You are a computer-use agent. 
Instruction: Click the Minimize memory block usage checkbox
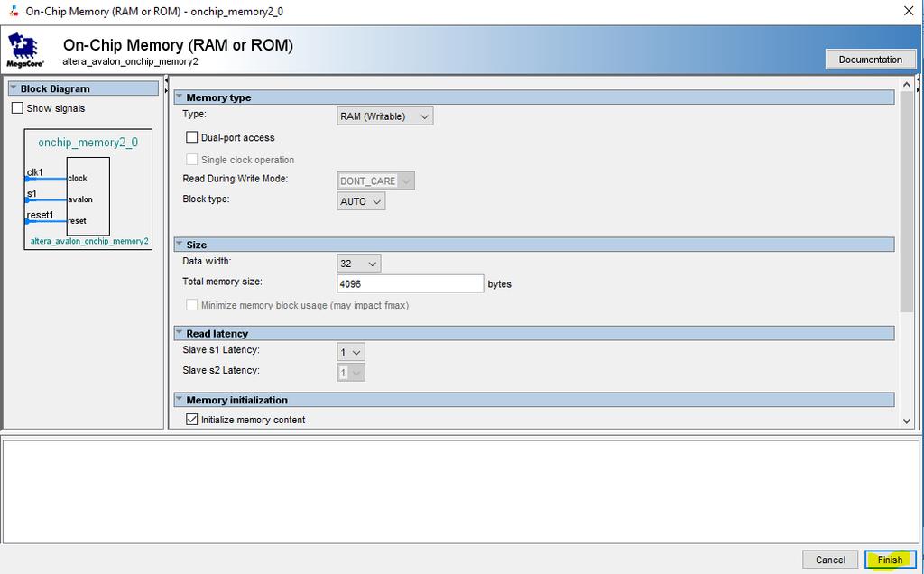(x=191, y=305)
